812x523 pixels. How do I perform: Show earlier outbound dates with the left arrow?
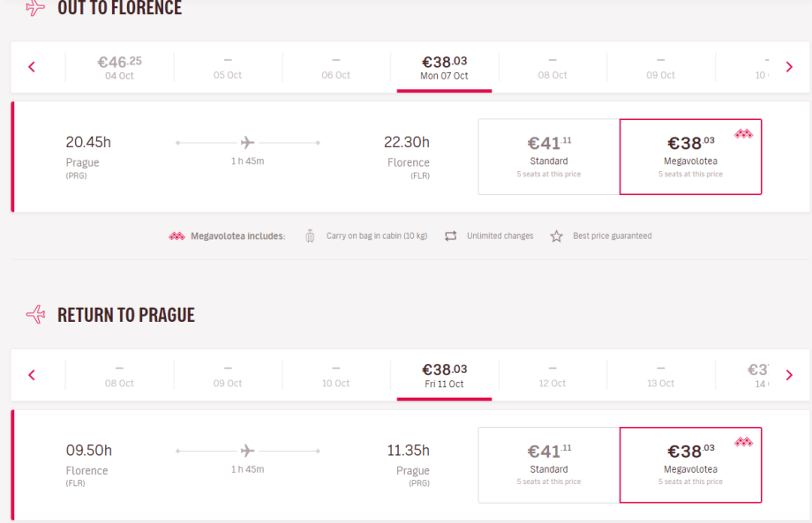(32, 67)
